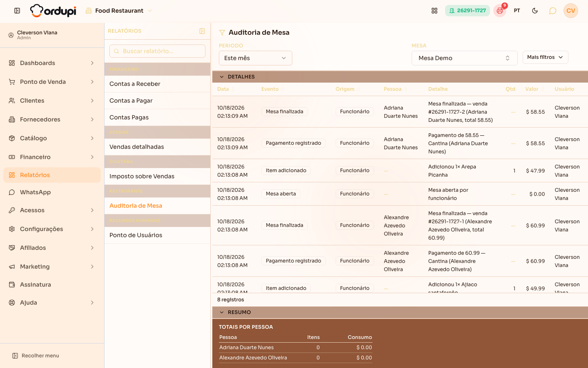588x368 pixels.
Task: Open the Assinatura sidebar item
Action: click(x=52, y=285)
